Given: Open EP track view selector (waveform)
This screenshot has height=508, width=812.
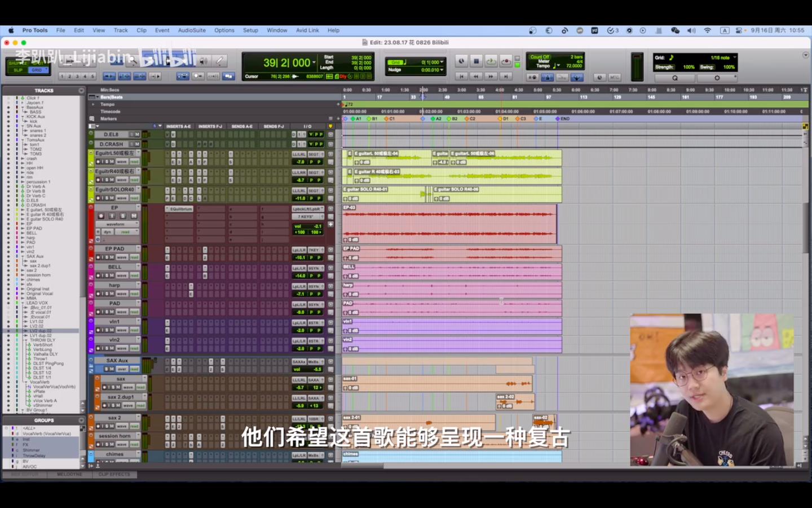Looking at the screenshot, I should click(x=117, y=224).
